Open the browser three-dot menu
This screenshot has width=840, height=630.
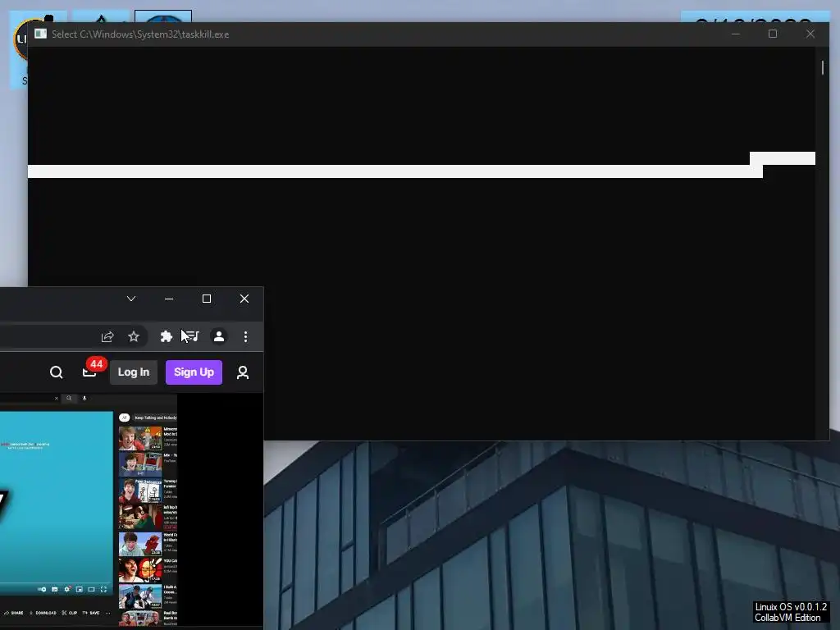245,336
